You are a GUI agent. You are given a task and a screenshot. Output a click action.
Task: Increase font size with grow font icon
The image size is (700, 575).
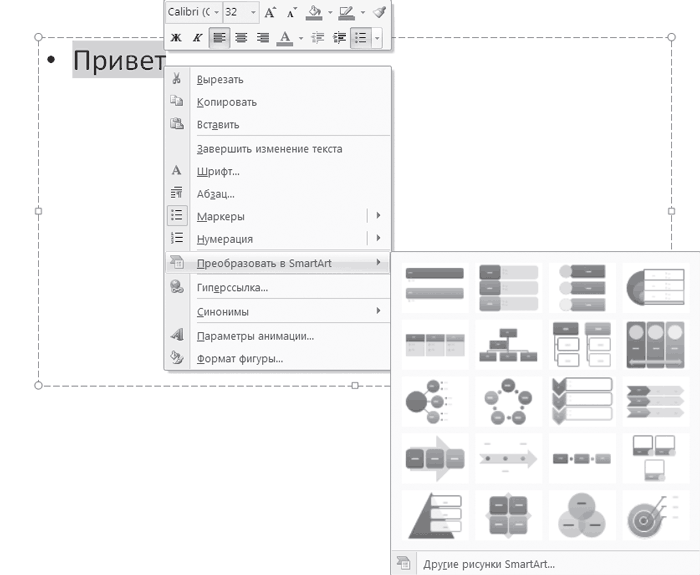[271, 13]
